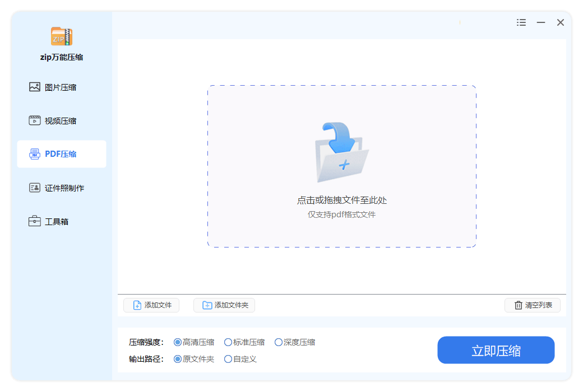This screenshot has height=392, width=583.
Task: Select 高清压缩 compression strength
Action: click(194, 342)
